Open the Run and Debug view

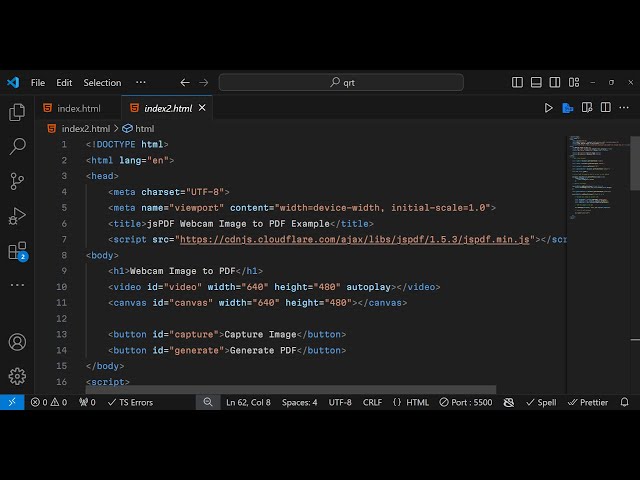(x=17, y=216)
